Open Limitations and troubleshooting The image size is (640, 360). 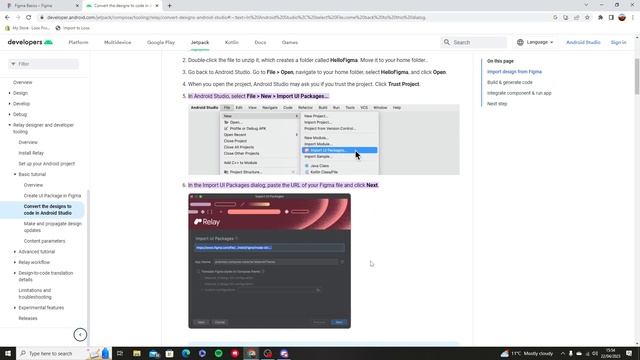[35, 294]
